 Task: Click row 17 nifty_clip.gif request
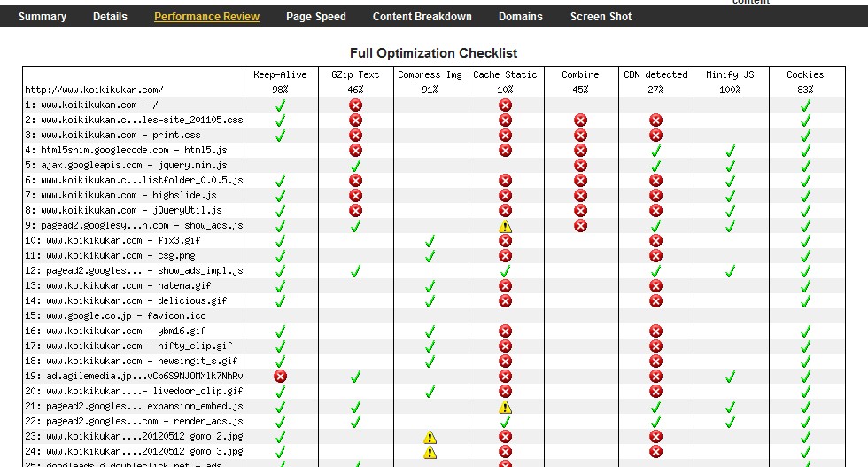pyautogui.click(x=128, y=346)
